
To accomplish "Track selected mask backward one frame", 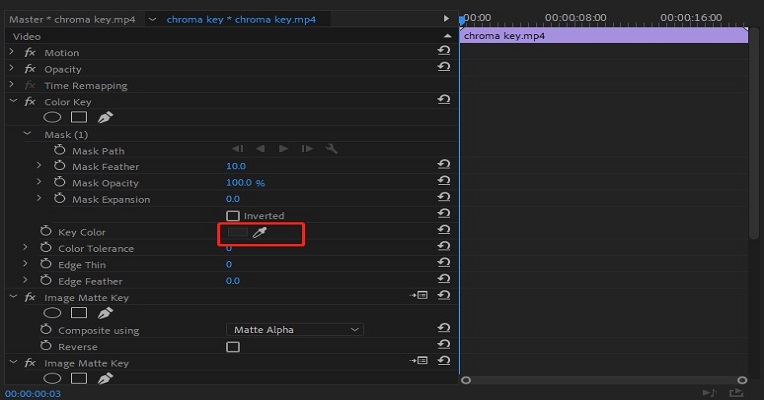I will (238, 149).
